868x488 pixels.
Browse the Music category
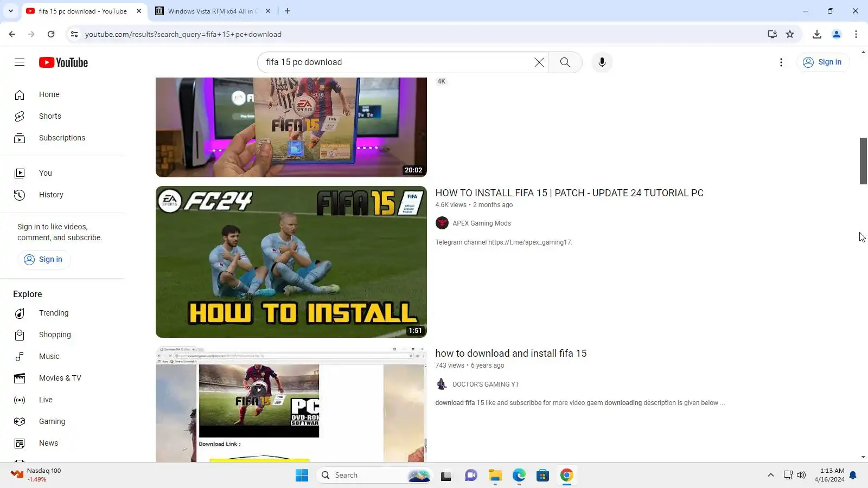pyautogui.click(x=63, y=356)
